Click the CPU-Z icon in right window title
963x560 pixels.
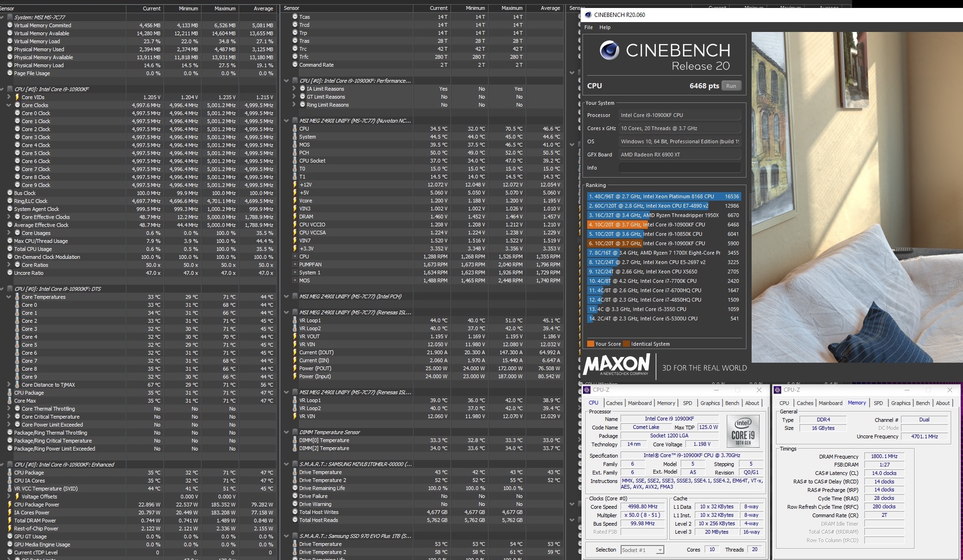pyautogui.click(x=777, y=390)
